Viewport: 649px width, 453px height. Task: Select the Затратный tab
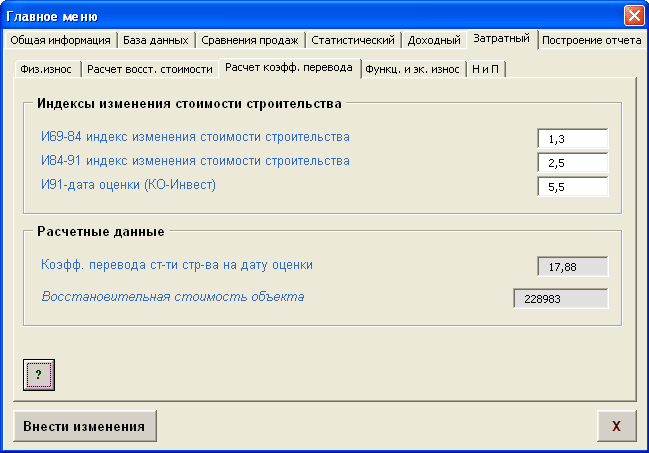point(501,39)
